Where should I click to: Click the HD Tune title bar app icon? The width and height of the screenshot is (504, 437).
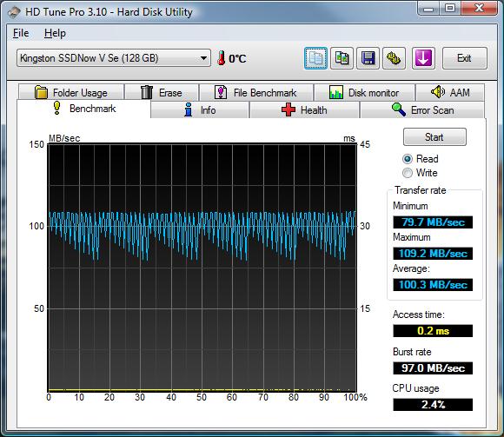tap(14, 12)
